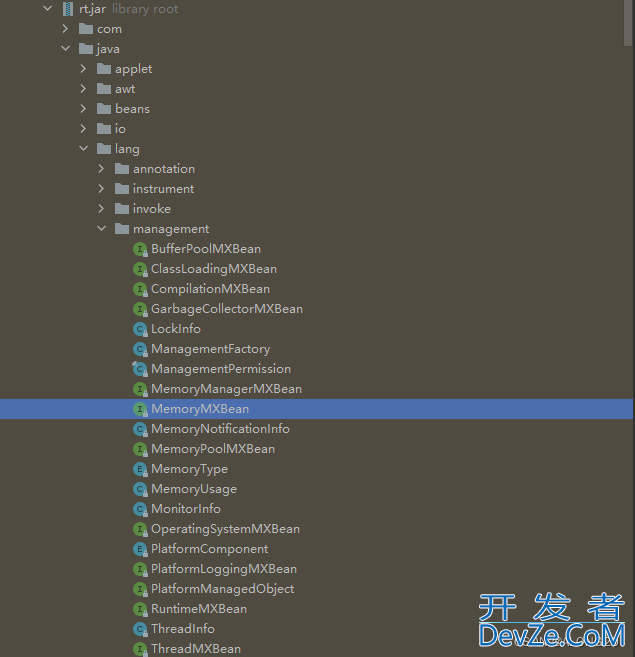Viewport: 635px width, 657px height.
Task: Click the ManagementPermission class icon
Action: (140, 369)
